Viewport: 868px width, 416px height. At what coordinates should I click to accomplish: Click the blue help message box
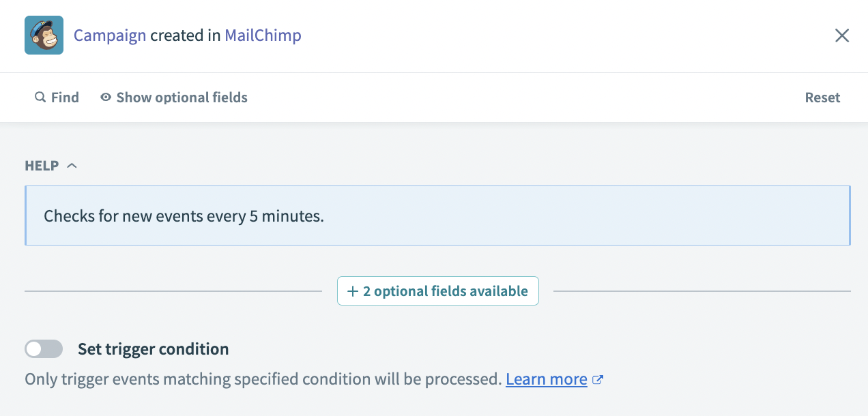click(x=437, y=216)
